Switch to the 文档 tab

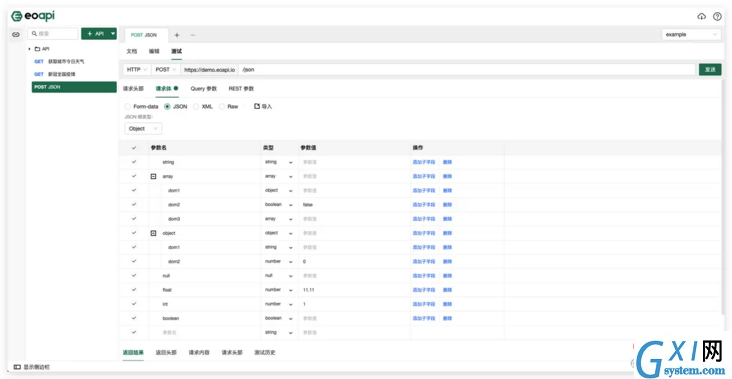(x=132, y=51)
